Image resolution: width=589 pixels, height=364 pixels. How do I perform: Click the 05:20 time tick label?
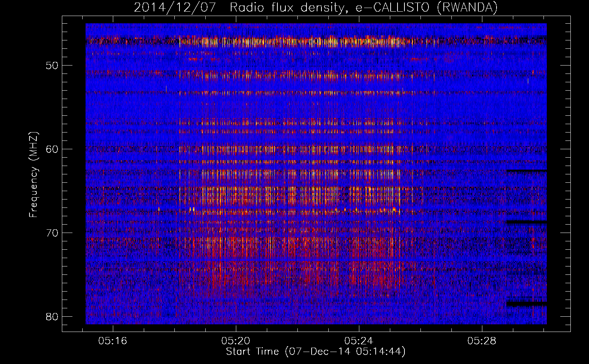(236, 341)
